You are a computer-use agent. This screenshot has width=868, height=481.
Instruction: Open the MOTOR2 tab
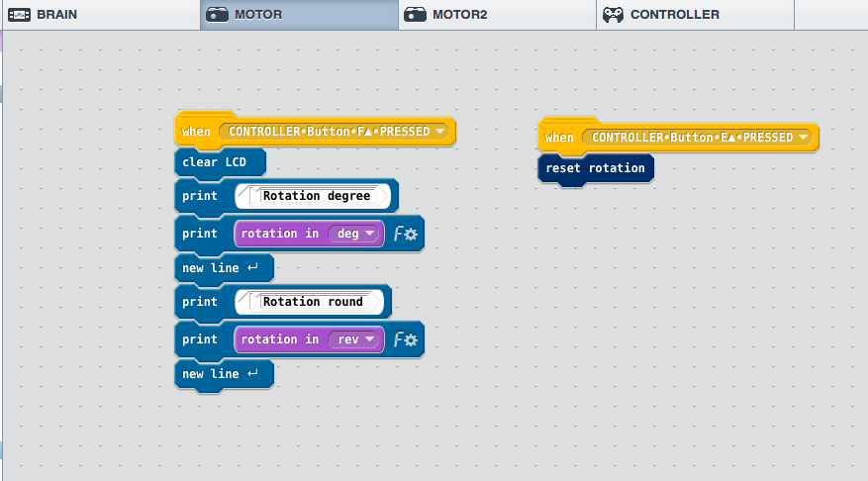(x=497, y=15)
